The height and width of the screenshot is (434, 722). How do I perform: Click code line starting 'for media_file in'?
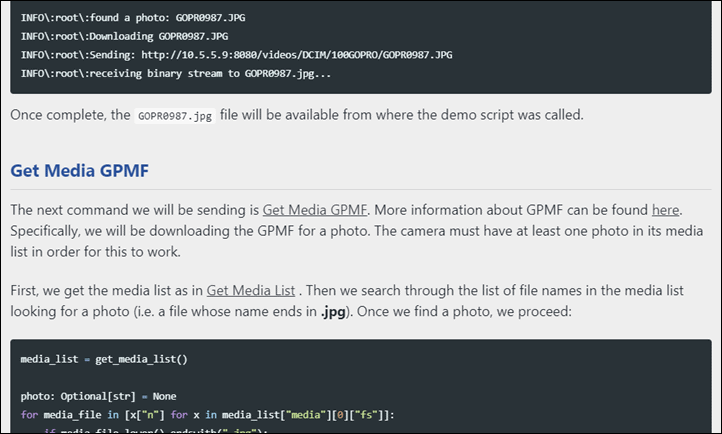(208, 415)
